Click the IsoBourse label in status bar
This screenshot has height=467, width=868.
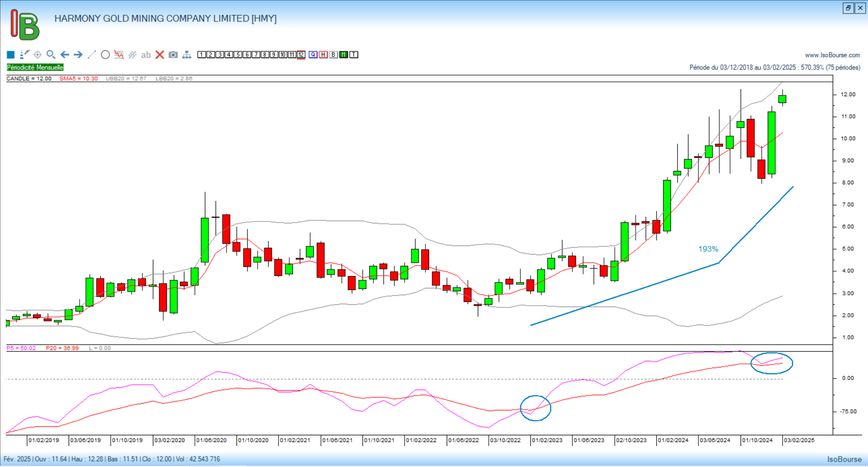pyautogui.click(x=844, y=459)
